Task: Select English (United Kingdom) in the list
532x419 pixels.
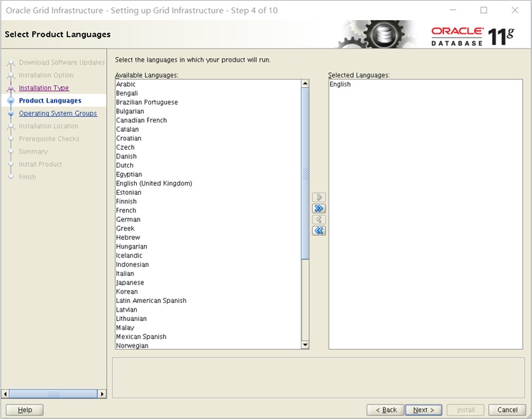Action: [x=208, y=183]
